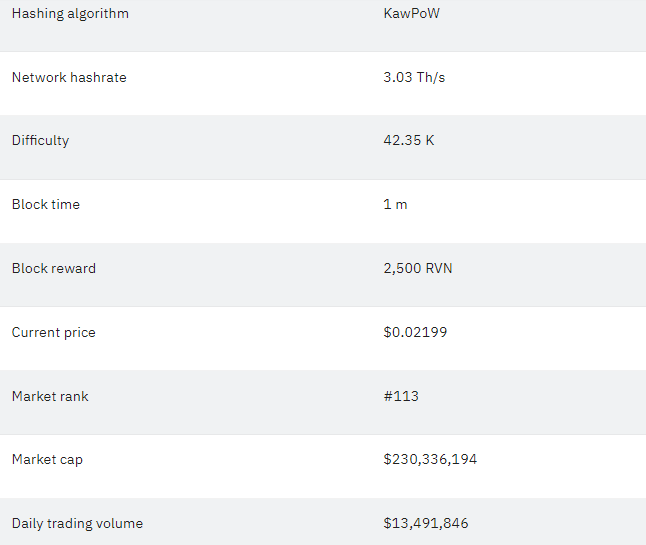Select the #113 rank value
The image size is (646, 545).
pyautogui.click(x=401, y=396)
